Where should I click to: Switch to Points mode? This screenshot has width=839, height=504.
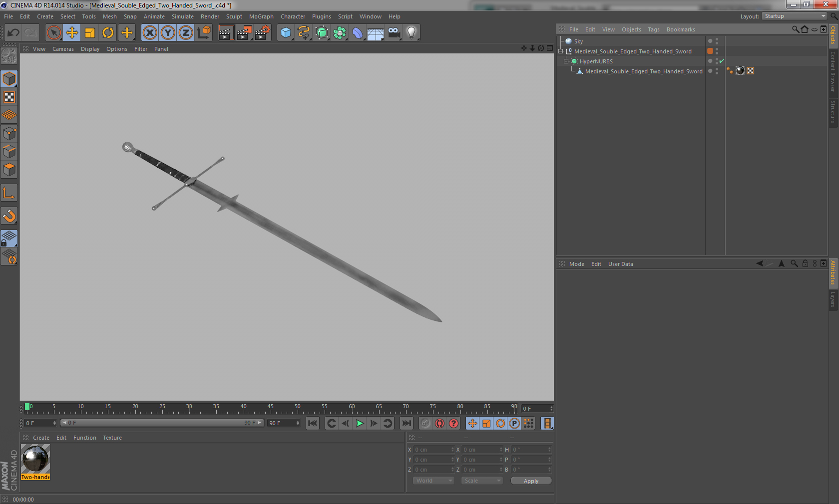tap(9, 133)
